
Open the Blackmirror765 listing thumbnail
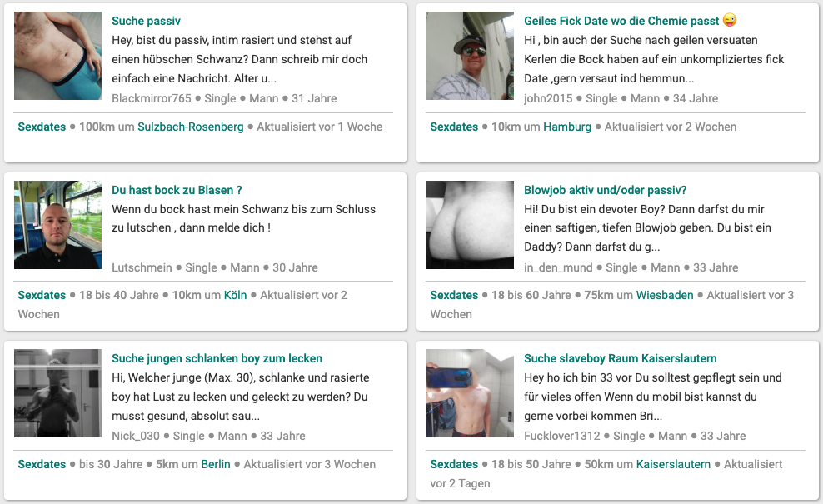point(57,56)
